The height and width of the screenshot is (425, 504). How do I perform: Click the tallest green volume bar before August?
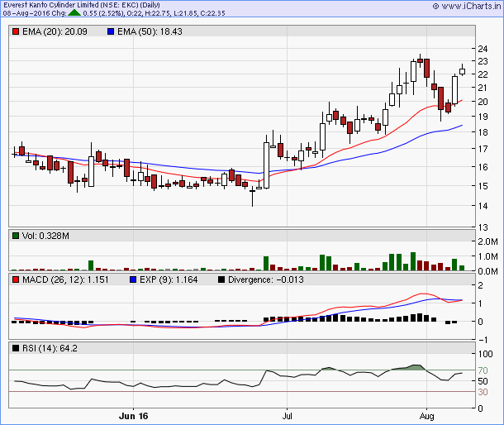413,261
